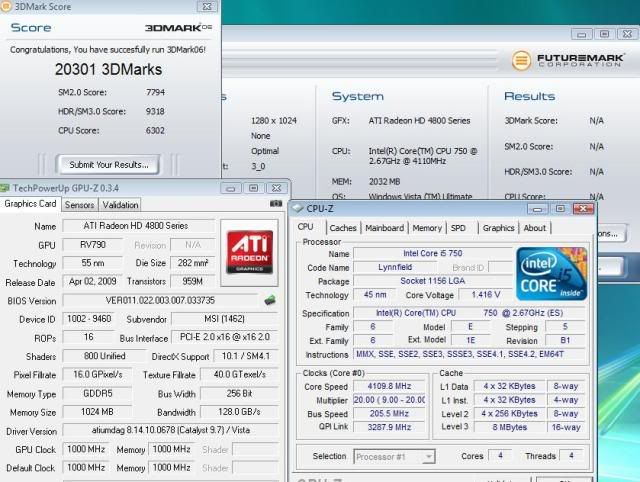640x482 pixels.
Task: Switch to CPU-Z Graphics tab
Action: coord(498,228)
